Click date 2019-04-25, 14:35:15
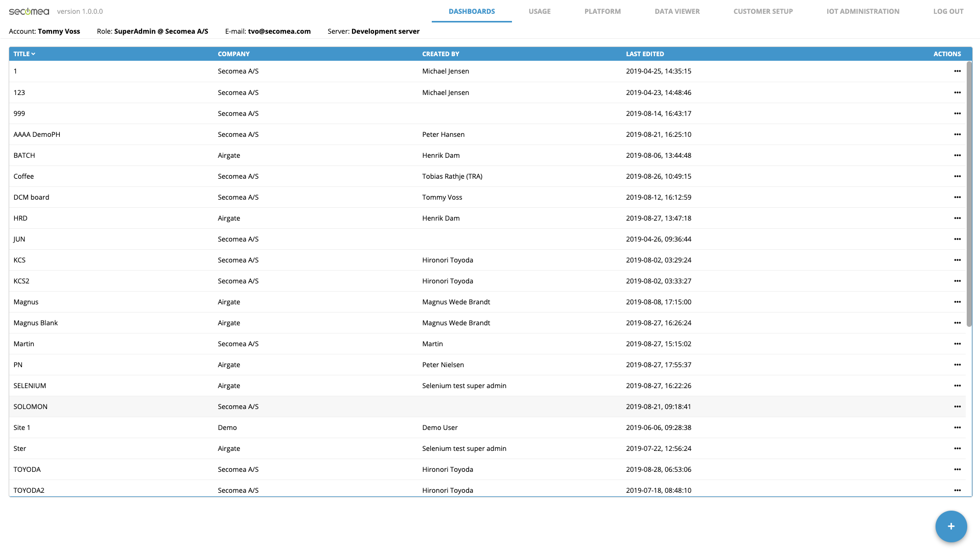This screenshot has width=980, height=551. click(659, 71)
